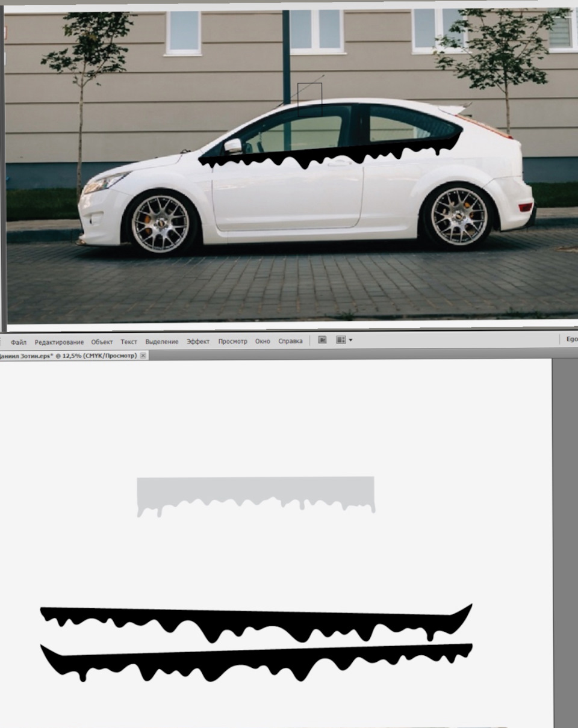This screenshot has width=578, height=728.
Task: Close the Зотин.eps document tab
Action: point(143,356)
